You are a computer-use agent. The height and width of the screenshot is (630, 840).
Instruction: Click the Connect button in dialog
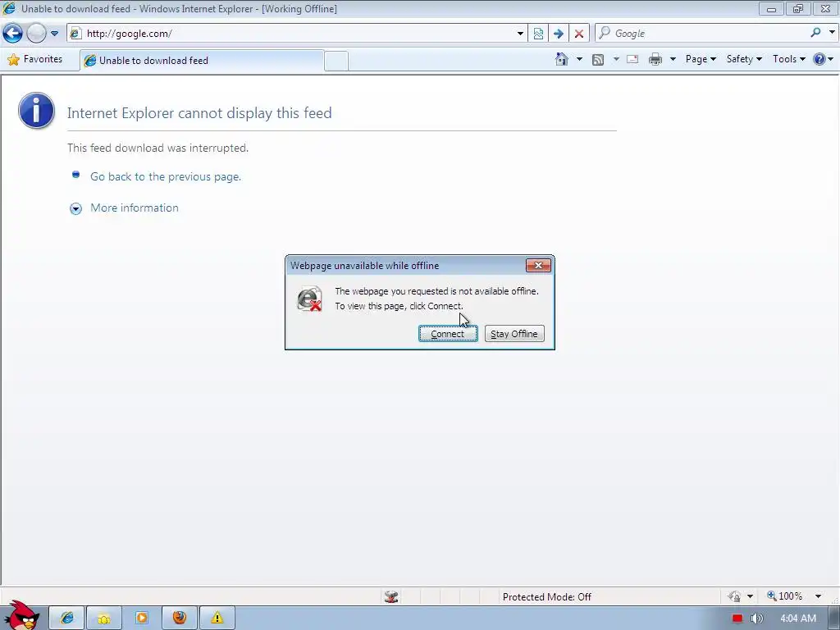coord(448,334)
